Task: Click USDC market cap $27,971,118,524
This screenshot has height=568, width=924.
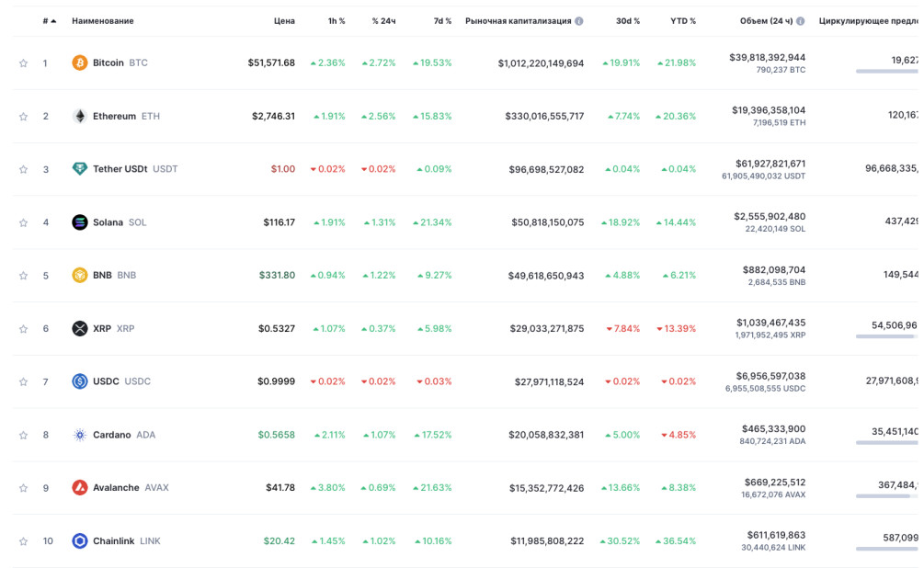Action: tap(549, 381)
